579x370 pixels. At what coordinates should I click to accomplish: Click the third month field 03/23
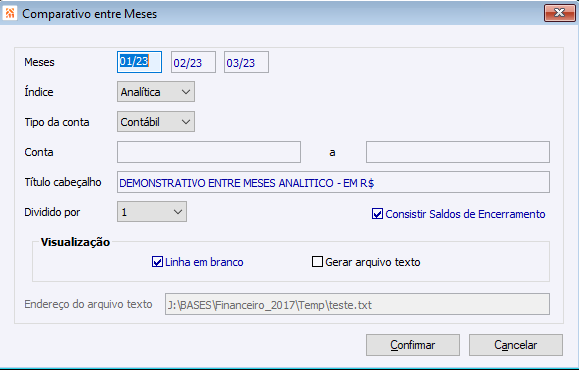(246, 62)
